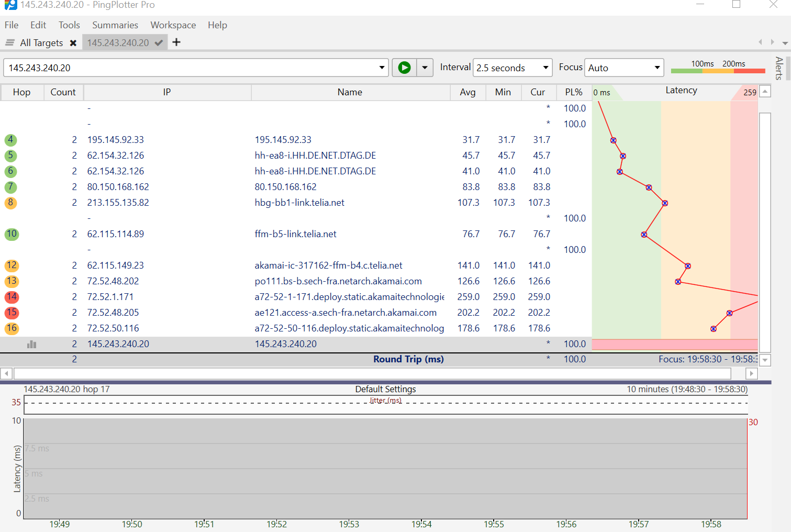This screenshot has height=532, width=791.
Task: Click the timeline graph at 19:54
Action: [421, 469]
